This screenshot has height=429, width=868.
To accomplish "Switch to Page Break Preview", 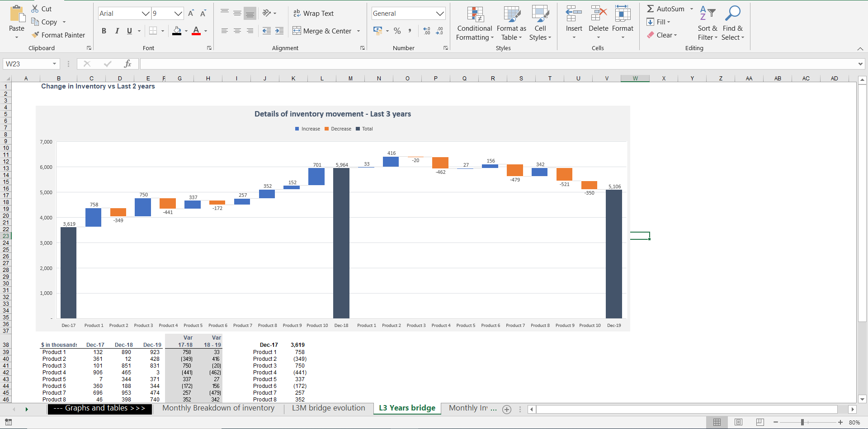I will (x=760, y=422).
